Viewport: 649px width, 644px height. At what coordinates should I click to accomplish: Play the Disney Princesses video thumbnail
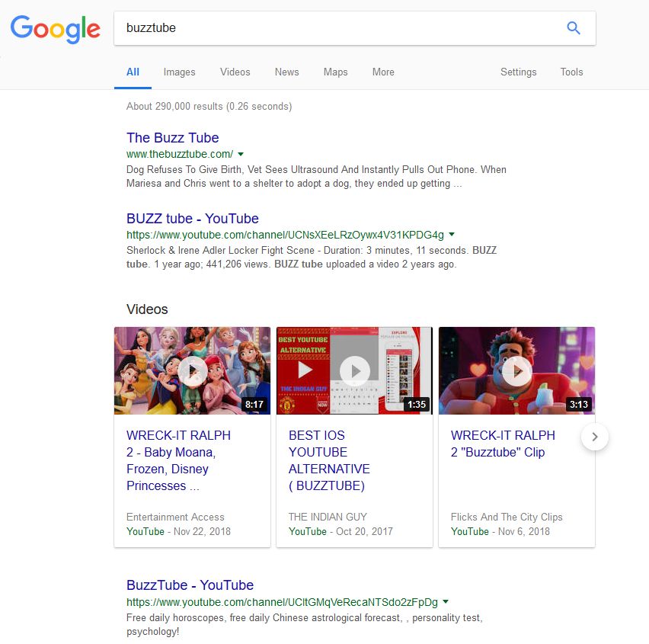(x=193, y=370)
